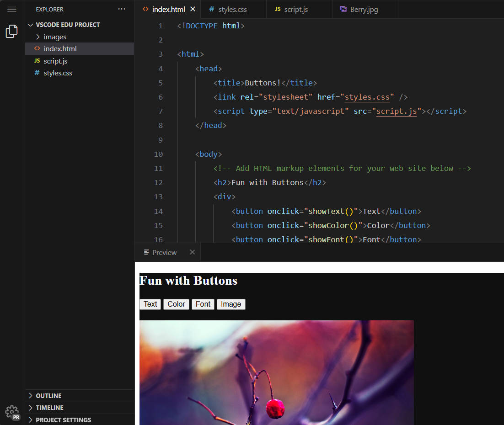Click the Explorer icon in the activity bar

pyautogui.click(x=11, y=31)
